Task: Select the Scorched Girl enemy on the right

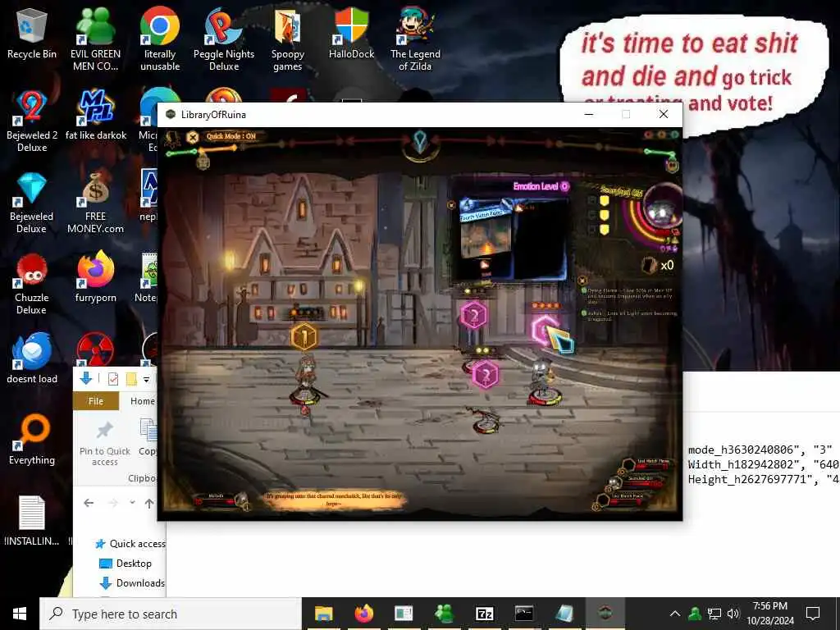Action: (x=543, y=381)
